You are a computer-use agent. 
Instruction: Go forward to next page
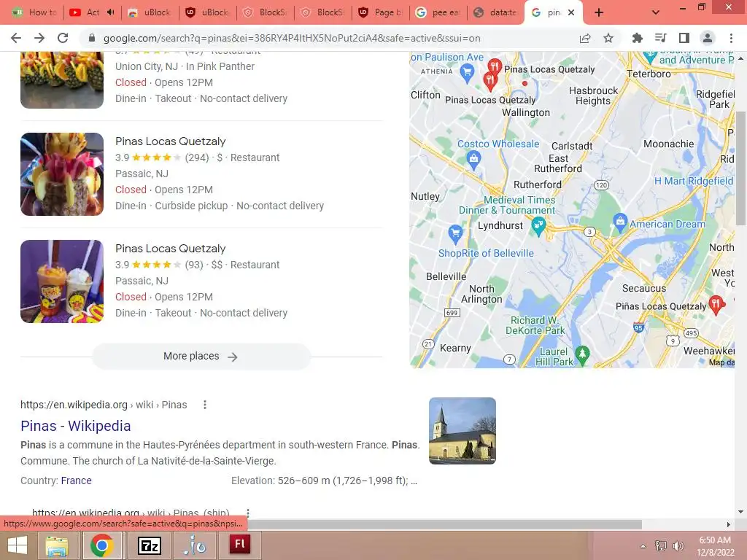pyautogui.click(x=39, y=38)
